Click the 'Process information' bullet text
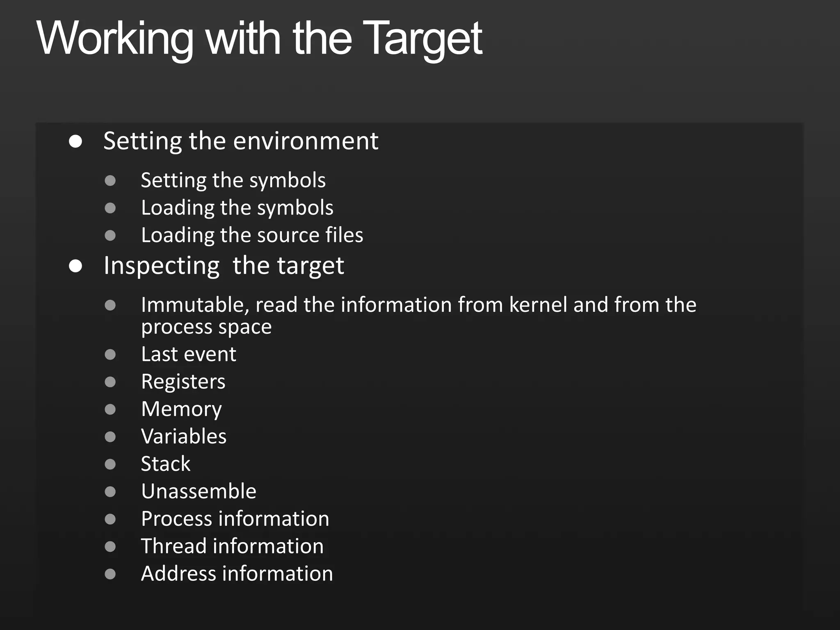The image size is (840, 630). pyautogui.click(x=235, y=519)
